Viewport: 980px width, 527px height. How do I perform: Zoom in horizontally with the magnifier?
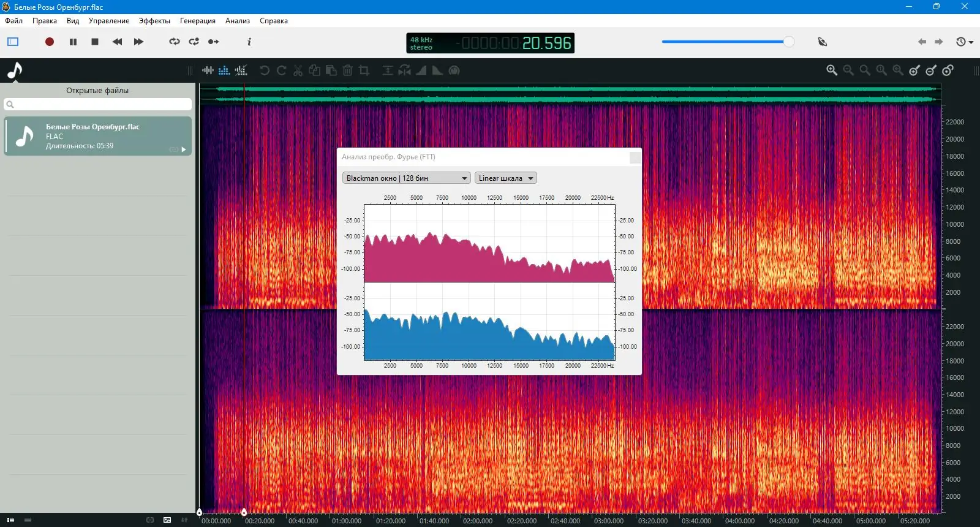[832, 70]
